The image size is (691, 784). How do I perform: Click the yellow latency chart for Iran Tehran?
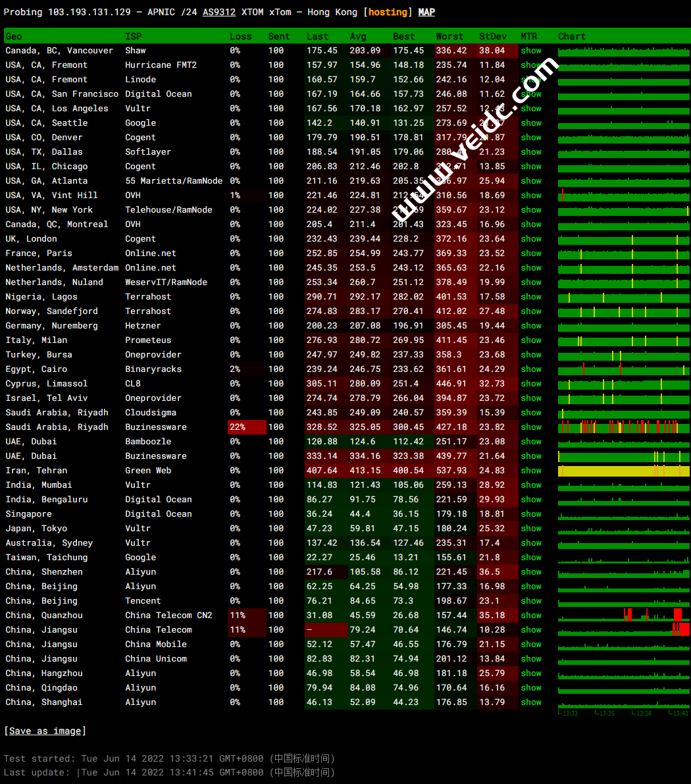point(624,471)
